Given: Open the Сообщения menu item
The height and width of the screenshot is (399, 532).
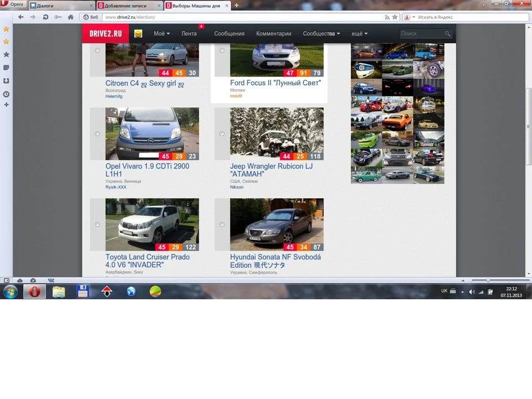Looking at the screenshot, I should click(x=229, y=34).
